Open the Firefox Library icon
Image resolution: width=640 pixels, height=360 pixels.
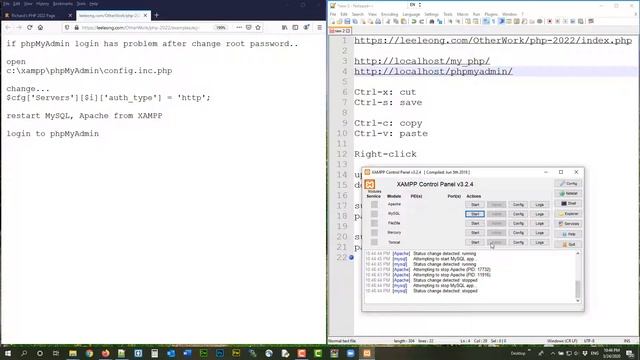pos(284,27)
